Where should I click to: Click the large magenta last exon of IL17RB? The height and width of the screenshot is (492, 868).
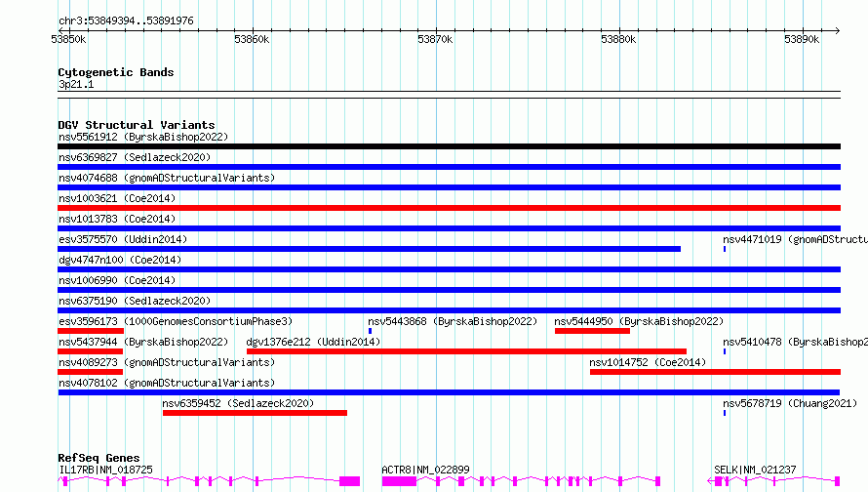point(349,481)
